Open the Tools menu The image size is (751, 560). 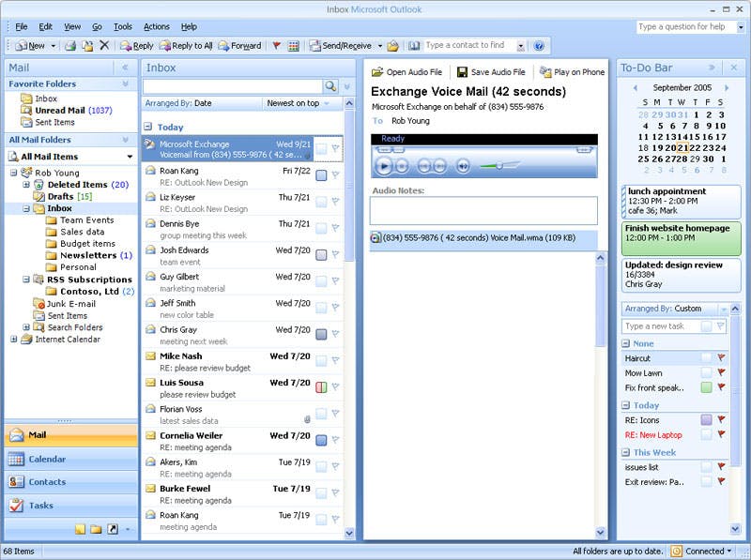click(123, 26)
